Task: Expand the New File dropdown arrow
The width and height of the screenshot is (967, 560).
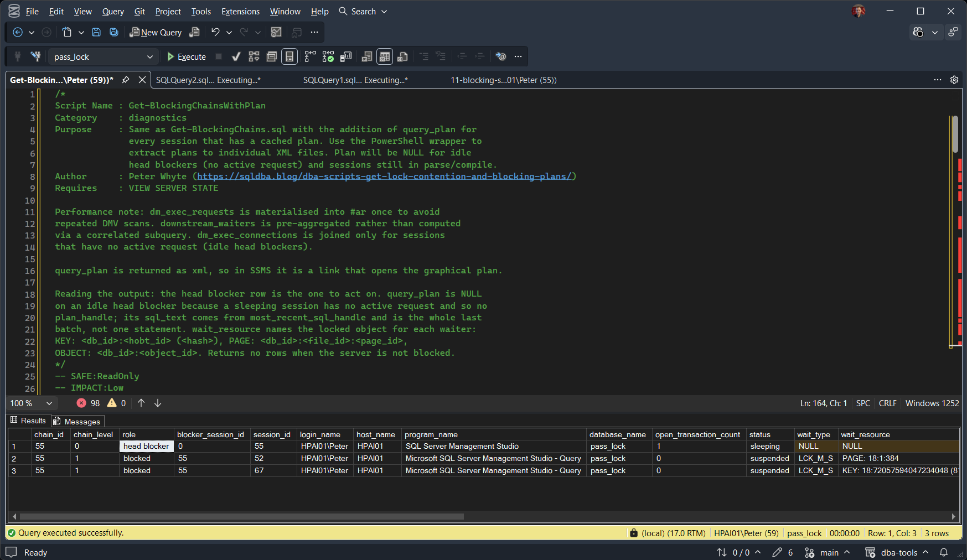Action: click(81, 32)
